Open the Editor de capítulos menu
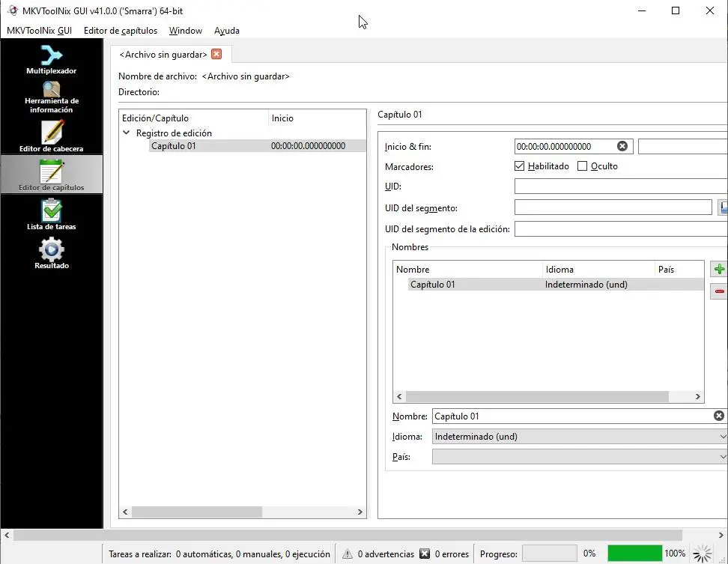728x564 pixels. pyautogui.click(x=121, y=31)
